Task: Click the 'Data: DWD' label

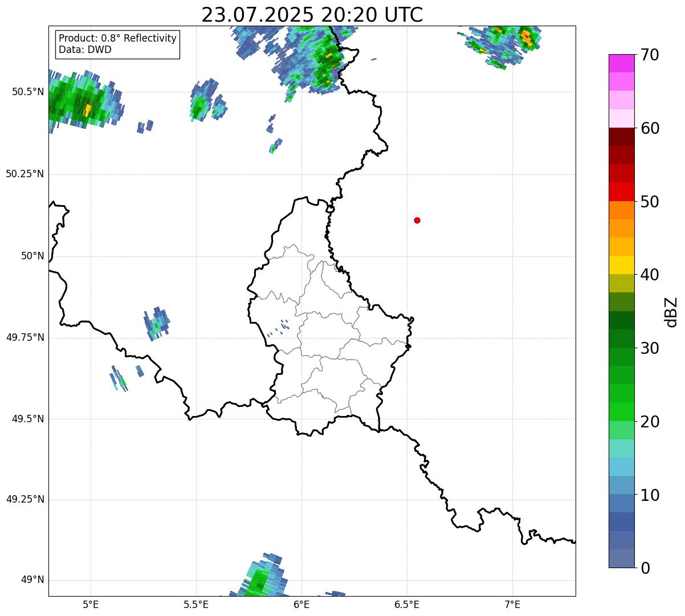Action: click(85, 50)
